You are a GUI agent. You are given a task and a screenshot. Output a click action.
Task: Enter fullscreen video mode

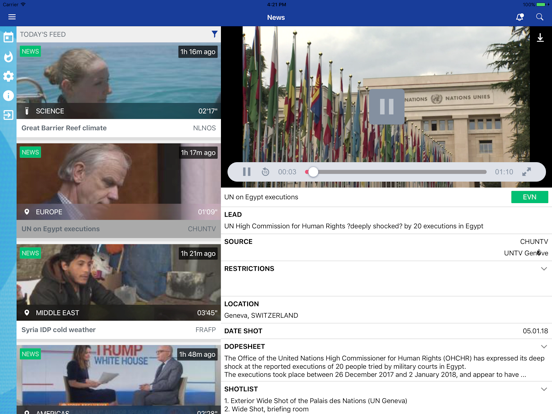[526, 172]
